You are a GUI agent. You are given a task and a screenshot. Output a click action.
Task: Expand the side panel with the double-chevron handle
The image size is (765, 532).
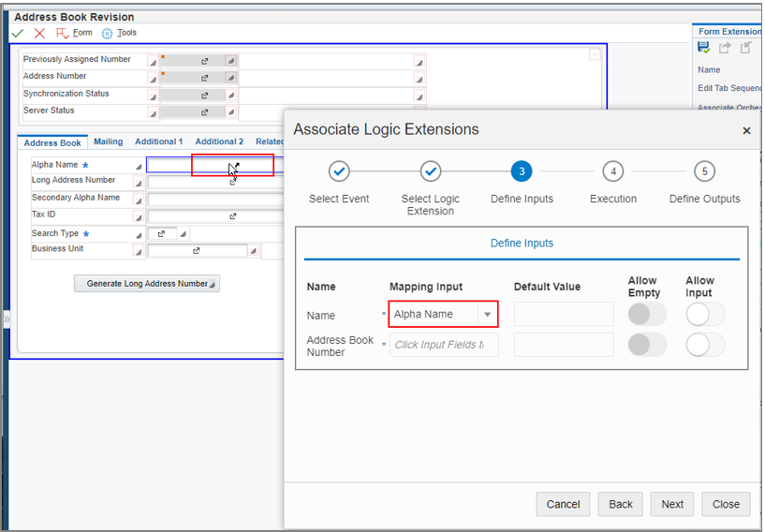[7, 319]
